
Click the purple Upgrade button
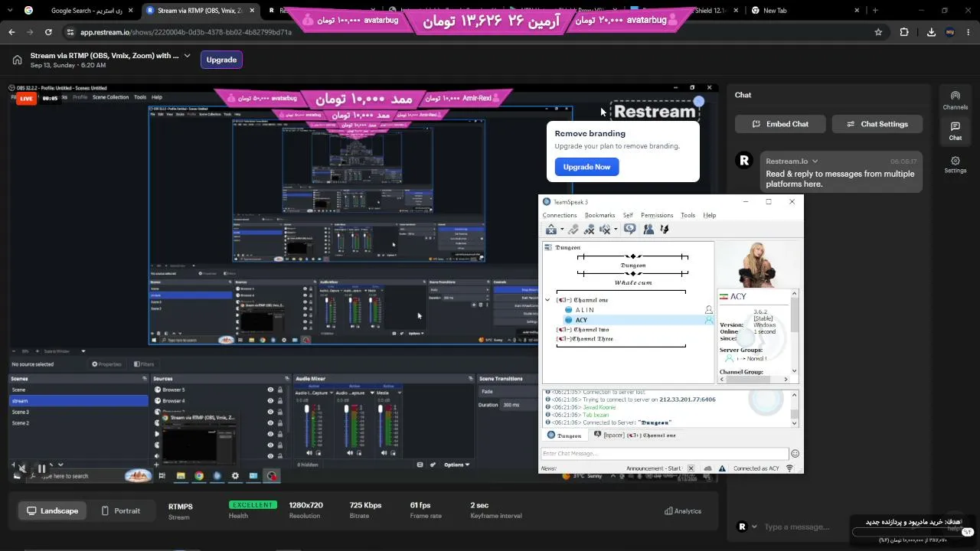(x=221, y=60)
